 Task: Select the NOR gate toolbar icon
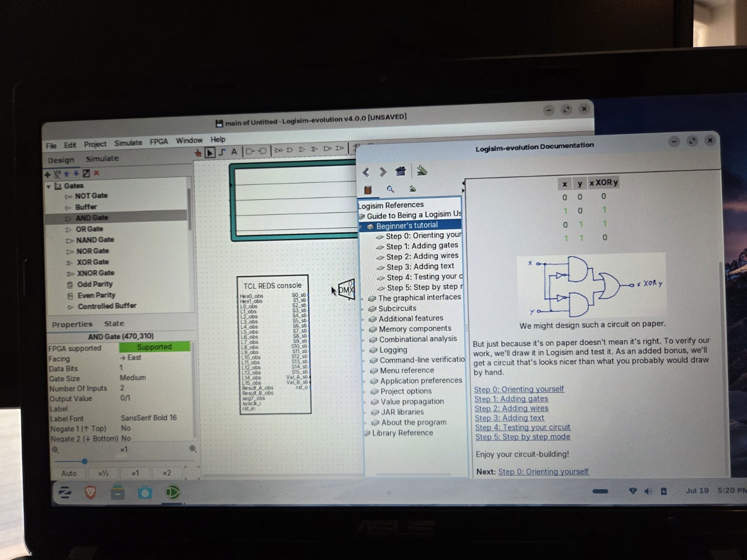pos(340,148)
